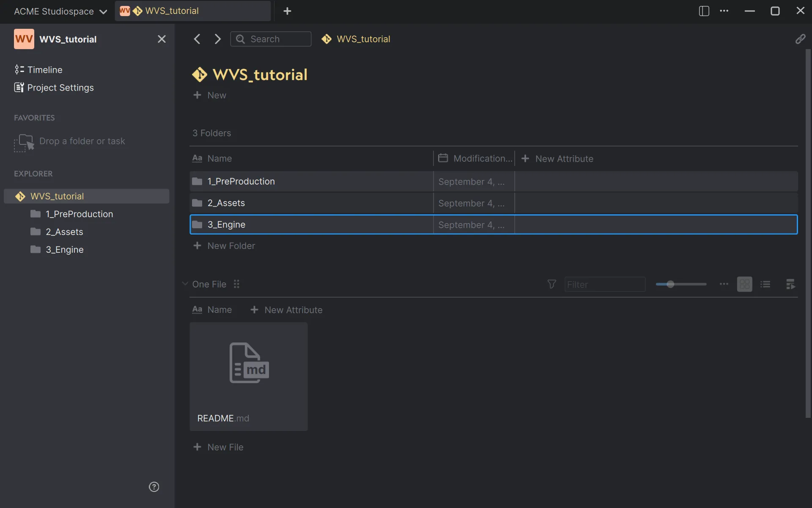This screenshot has width=812, height=508.
Task: Open the three-dot menu near the zoom slider
Action: pyautogui.click(x=723, y=284)
